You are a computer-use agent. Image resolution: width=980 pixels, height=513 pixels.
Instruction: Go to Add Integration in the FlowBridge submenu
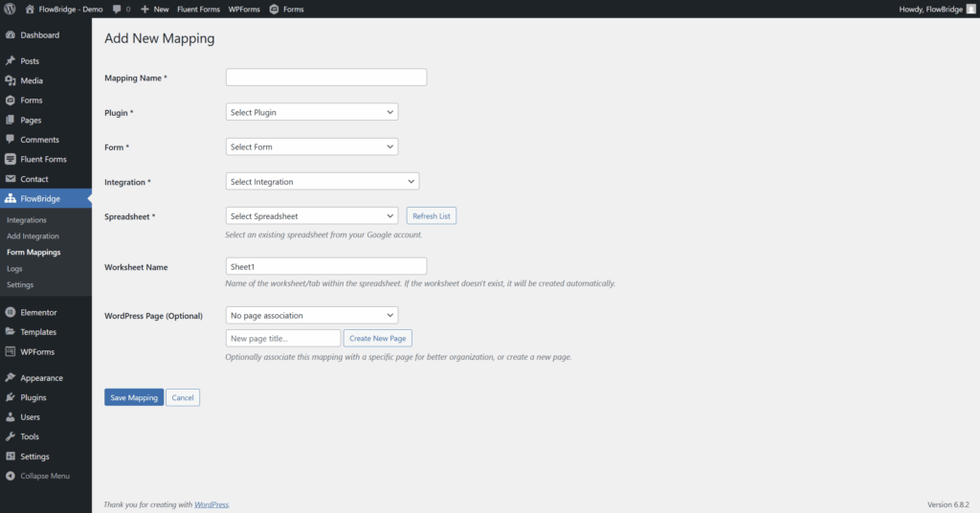pyautogui.click(x=33, y=236)
